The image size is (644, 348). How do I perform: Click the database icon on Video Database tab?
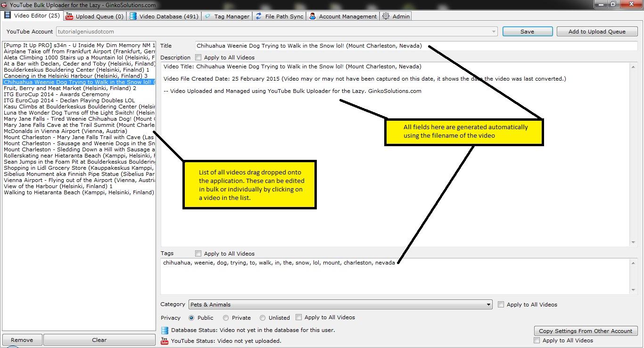click(133, 16)
